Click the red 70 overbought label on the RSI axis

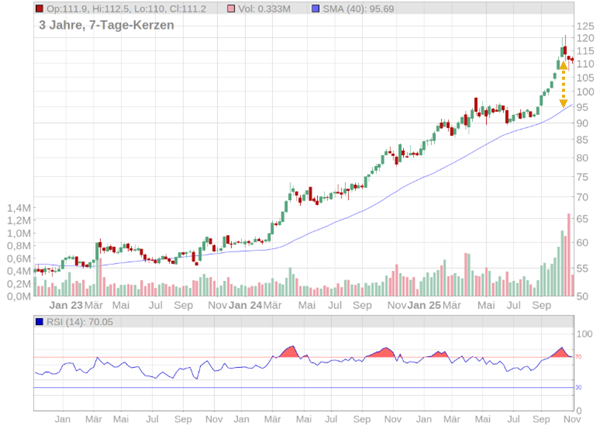pos(578,357)
